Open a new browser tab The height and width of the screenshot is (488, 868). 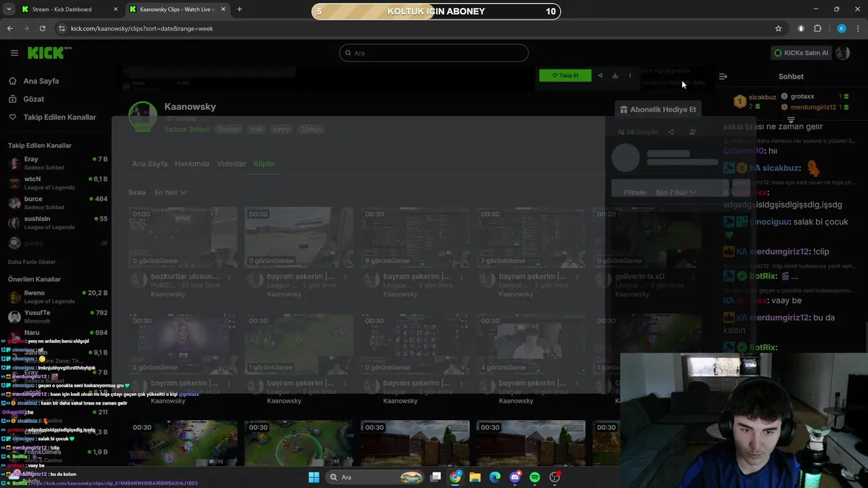239,9
